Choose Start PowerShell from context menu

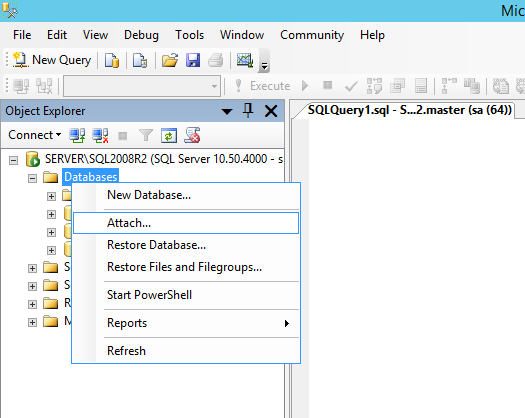186,295
